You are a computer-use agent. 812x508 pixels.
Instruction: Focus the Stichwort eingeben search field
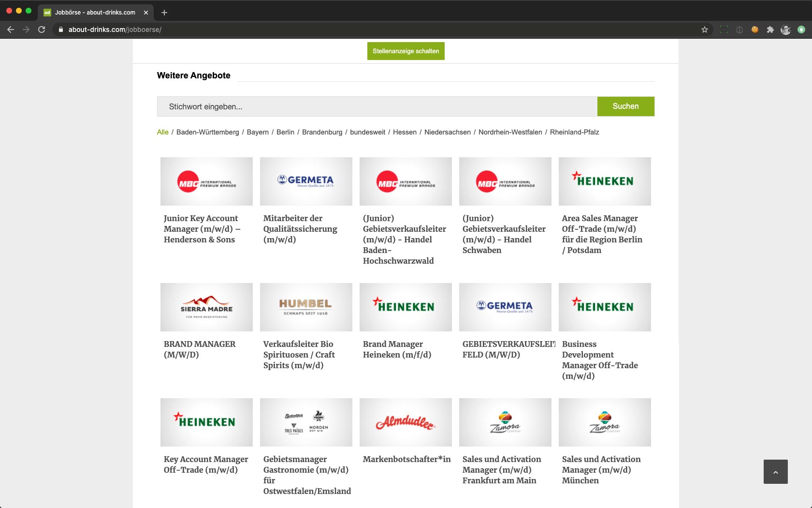(377, 106)
